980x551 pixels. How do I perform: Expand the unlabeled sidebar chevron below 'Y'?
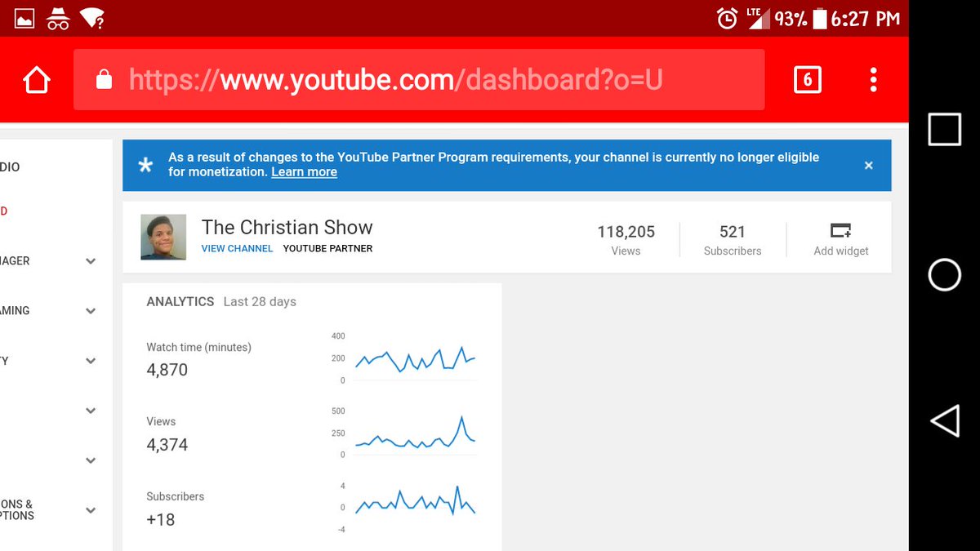coord(91,411)
